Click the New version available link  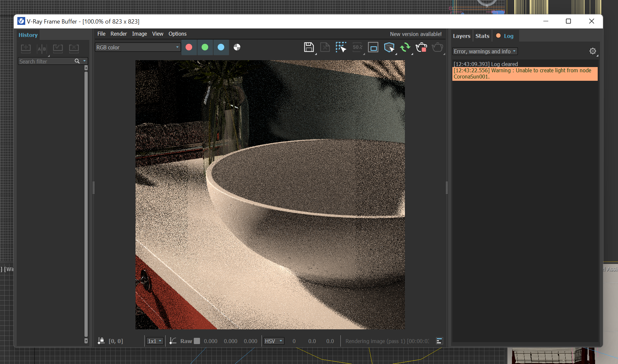pyautogui.click(x=415, y=34)
